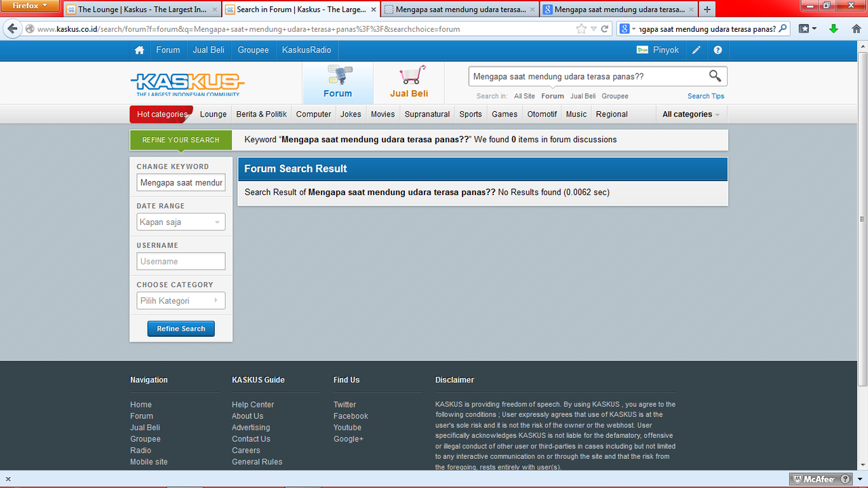Image resolution: width=868 pixels, height=488 pixels.
Task: Click the Firefox home button
Action: [856, 29]
